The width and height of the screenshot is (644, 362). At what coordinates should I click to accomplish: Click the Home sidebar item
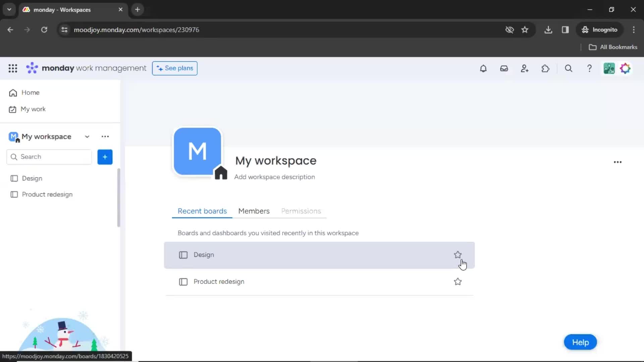[31, 93]
